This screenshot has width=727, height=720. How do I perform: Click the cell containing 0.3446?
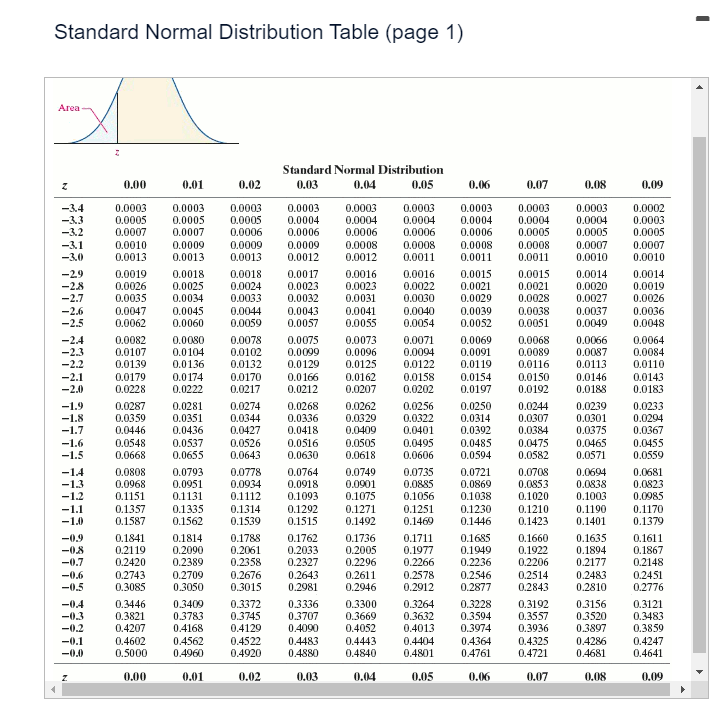coord(130,605)
